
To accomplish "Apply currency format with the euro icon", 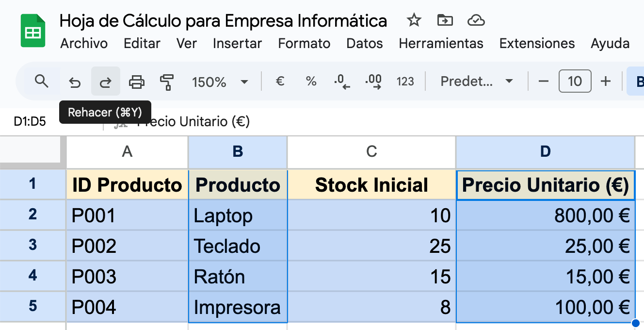I will click(280, 81).
